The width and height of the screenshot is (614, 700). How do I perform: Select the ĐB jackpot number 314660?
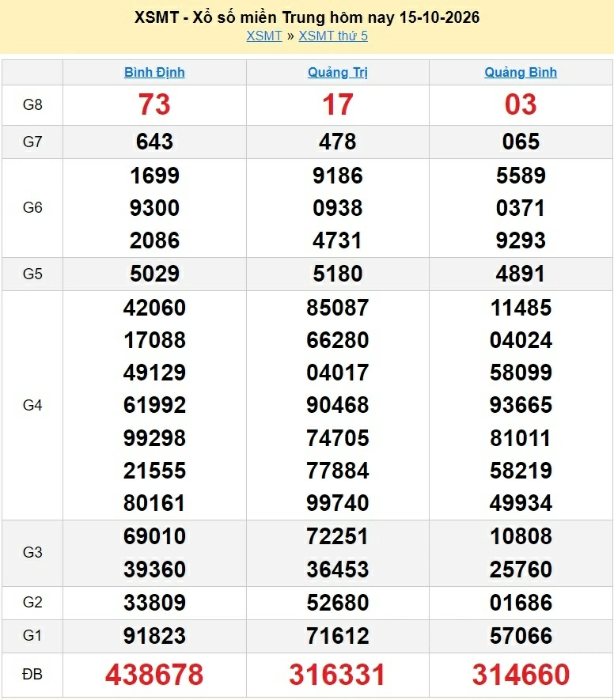[x=521, y=675]
